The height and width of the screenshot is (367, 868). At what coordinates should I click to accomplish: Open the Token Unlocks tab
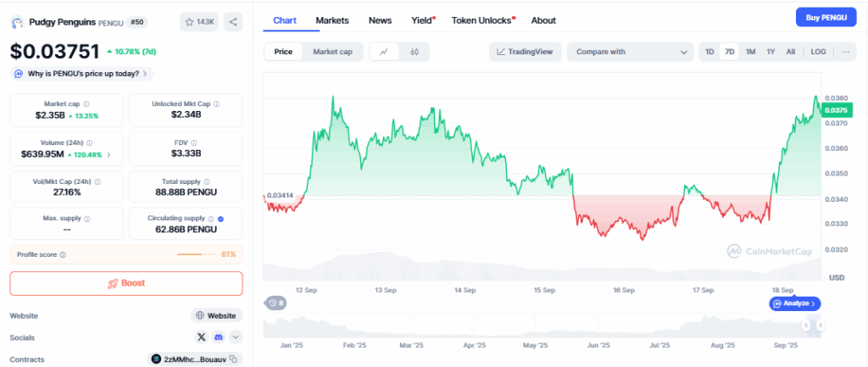tap(481, 19)
